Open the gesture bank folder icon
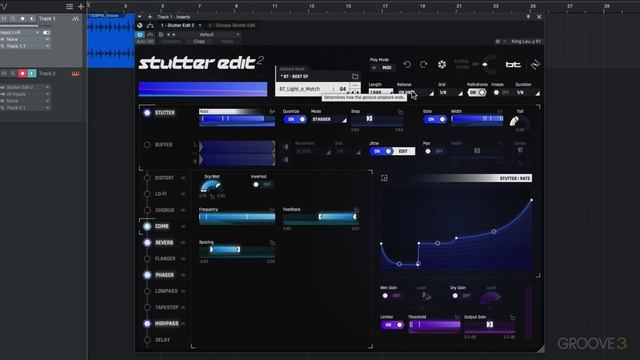This screenshot has height=360, width=640. coord(355,76)
